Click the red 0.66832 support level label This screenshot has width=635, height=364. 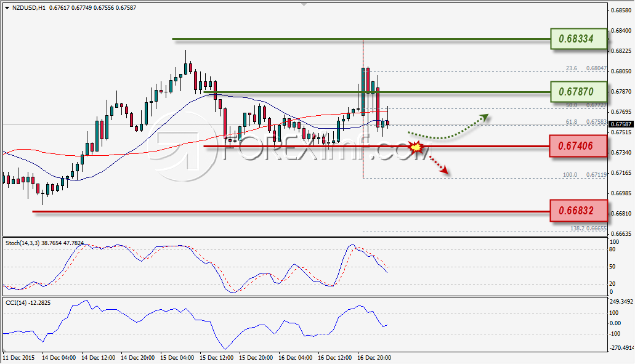coord(578,211)
